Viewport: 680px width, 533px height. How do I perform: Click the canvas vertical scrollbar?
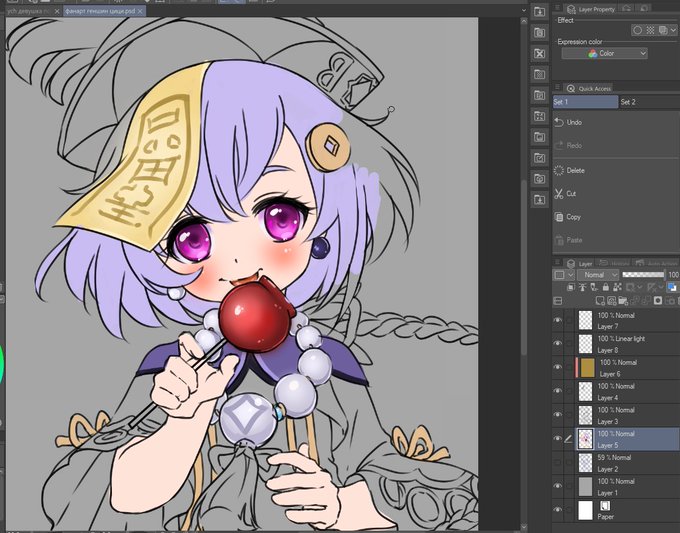coord(524,269)
